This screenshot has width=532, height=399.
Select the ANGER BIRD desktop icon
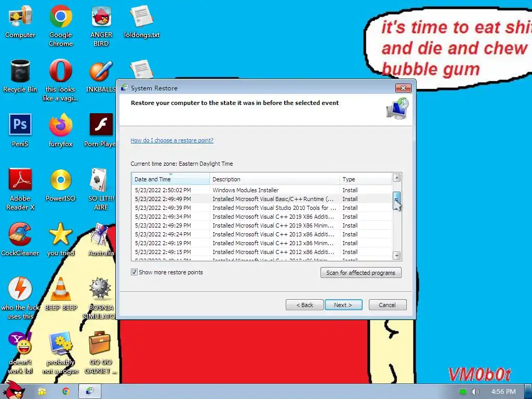coord(101,25)
